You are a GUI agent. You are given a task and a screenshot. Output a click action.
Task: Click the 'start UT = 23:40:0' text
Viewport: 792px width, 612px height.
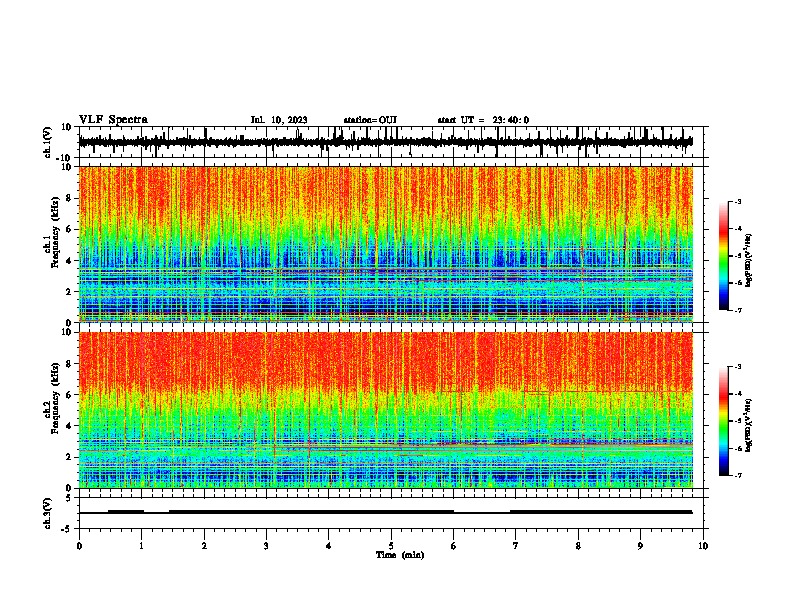click(483, 120)
